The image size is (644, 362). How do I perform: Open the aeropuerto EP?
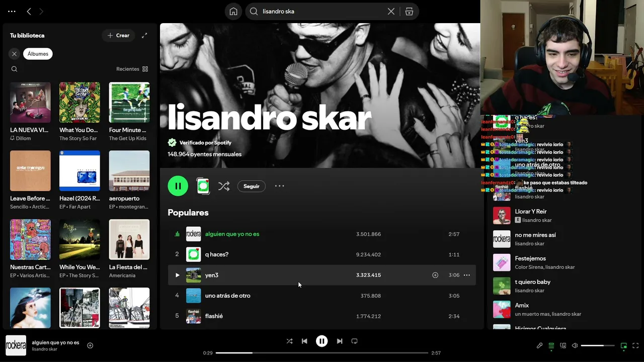tap(129, 180)
